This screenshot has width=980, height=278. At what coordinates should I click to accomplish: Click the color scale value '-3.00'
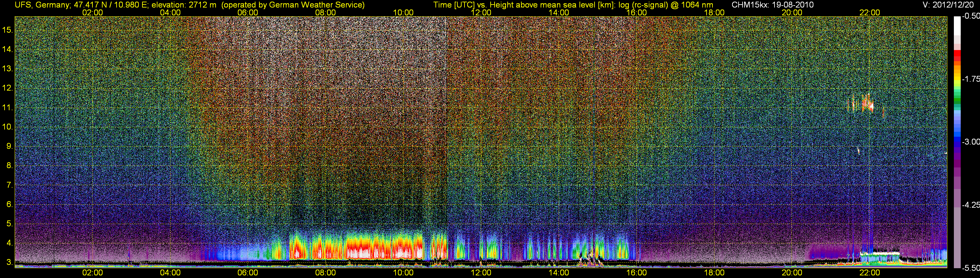971,142
